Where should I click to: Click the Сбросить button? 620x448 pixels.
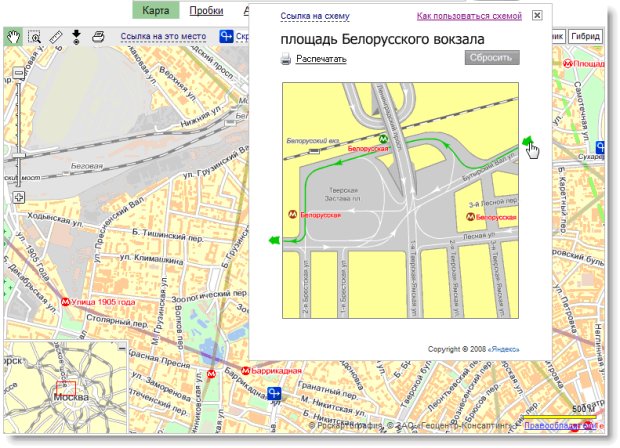tap(492, 58)
